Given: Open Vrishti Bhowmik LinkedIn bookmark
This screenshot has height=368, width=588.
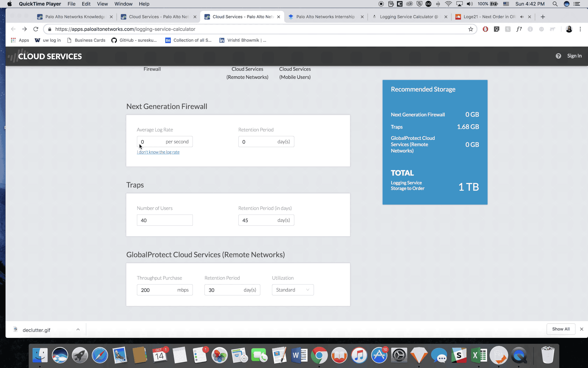Looking at the screenshot, I should [242, 40].
